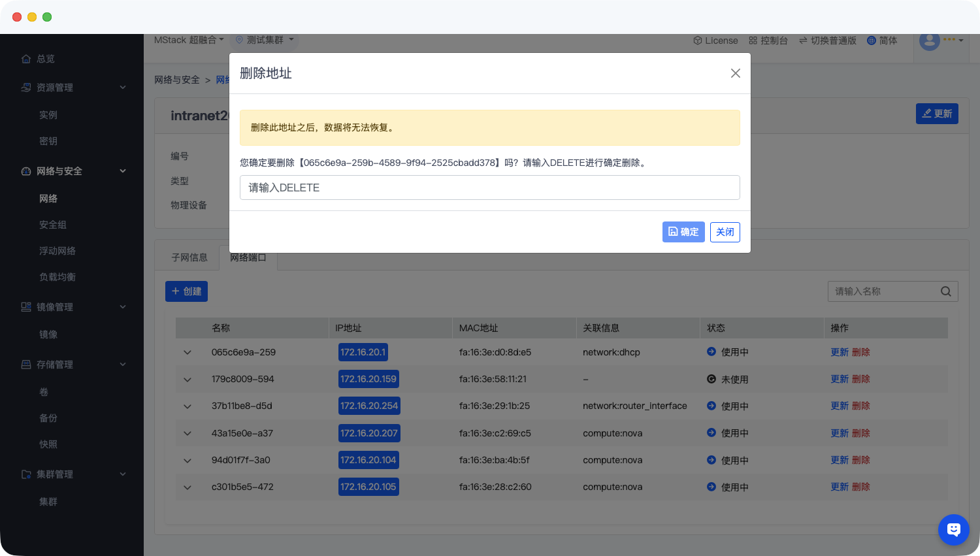Open the chat support bubble icon
980x556 pixels.
pos(953,529)
